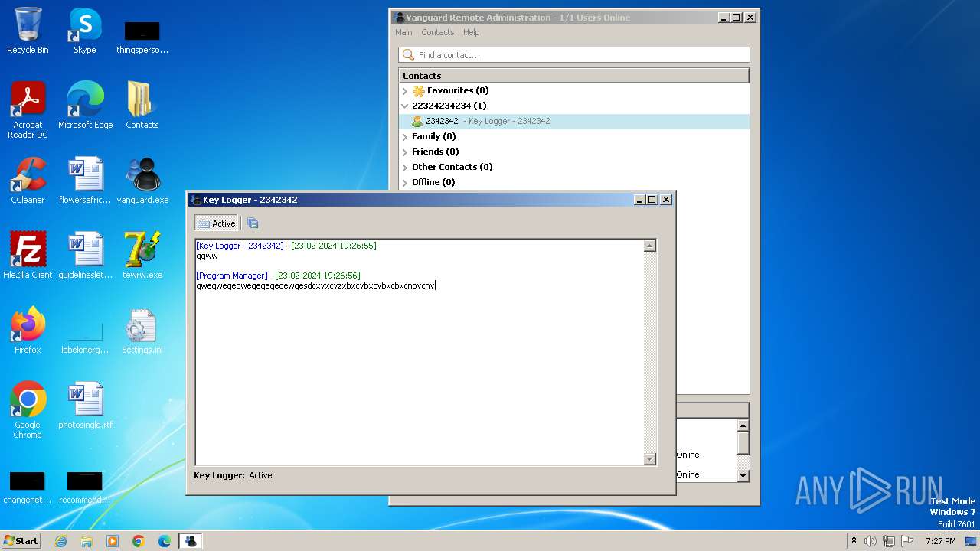Select tewrw.exe desktop icon
This screenshot has height=551, width=980.
(142, 256)
